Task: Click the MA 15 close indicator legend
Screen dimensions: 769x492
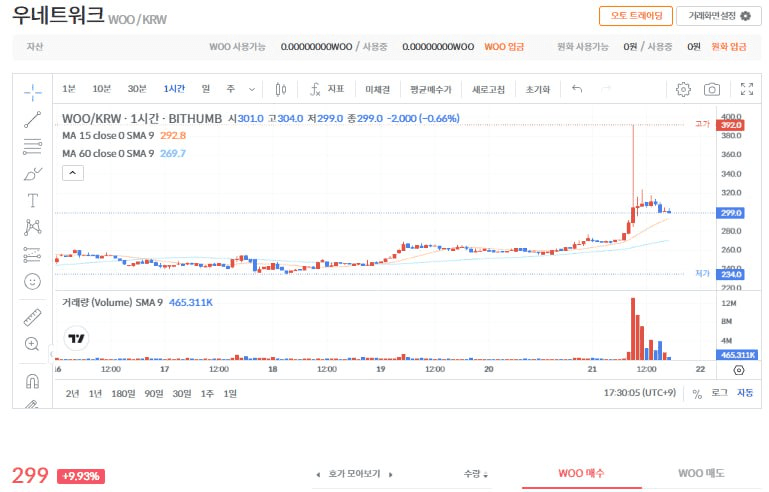Action: point(124,135)
